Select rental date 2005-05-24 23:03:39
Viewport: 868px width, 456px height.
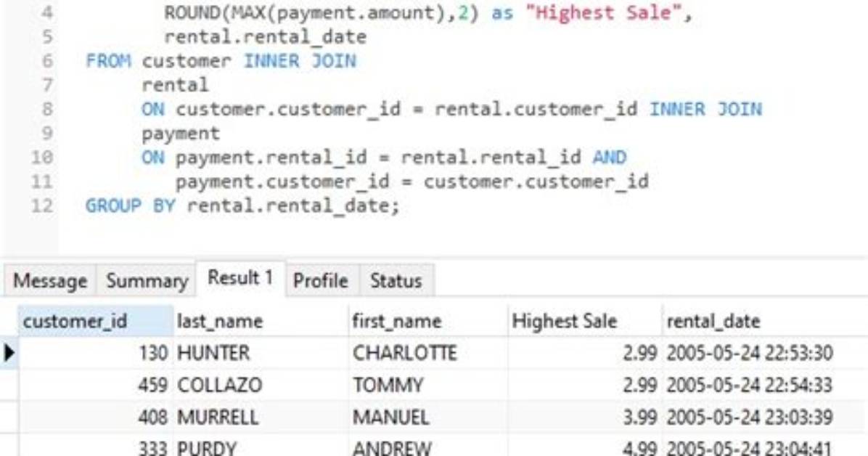click(x=764, y=418)
